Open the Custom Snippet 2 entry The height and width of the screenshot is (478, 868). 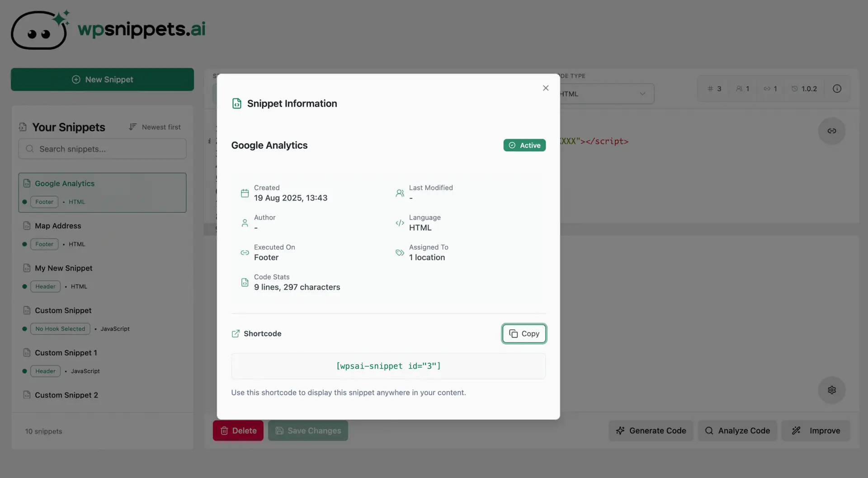click(x=102, y=395)
